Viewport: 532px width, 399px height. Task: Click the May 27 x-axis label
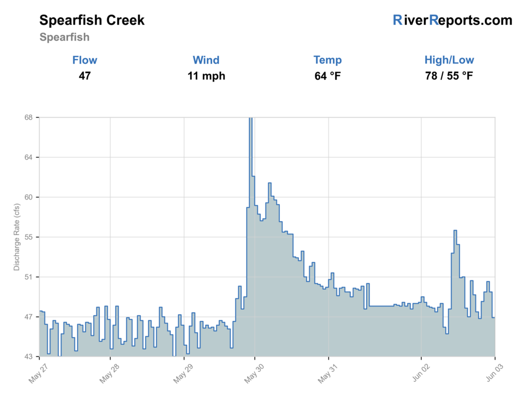tap(38, 374)
